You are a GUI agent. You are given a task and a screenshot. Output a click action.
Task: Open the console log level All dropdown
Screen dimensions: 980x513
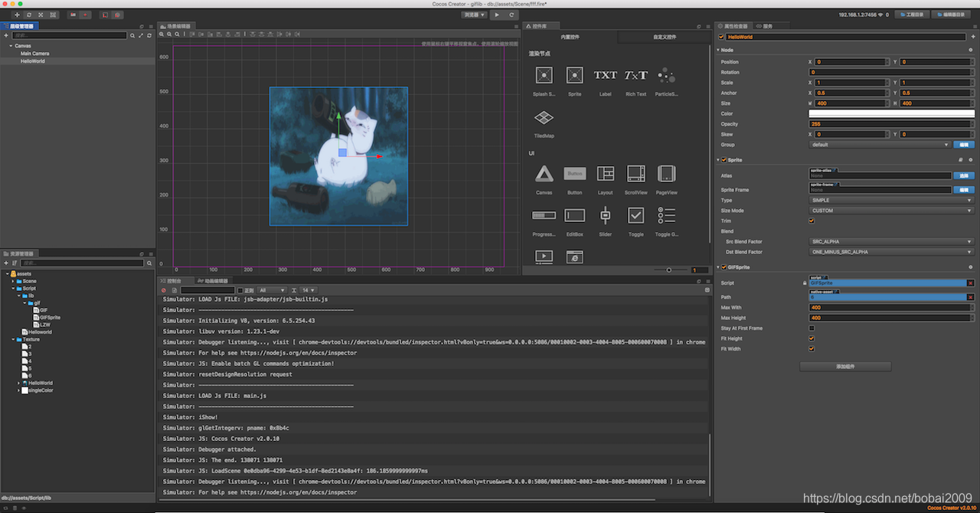273,290
